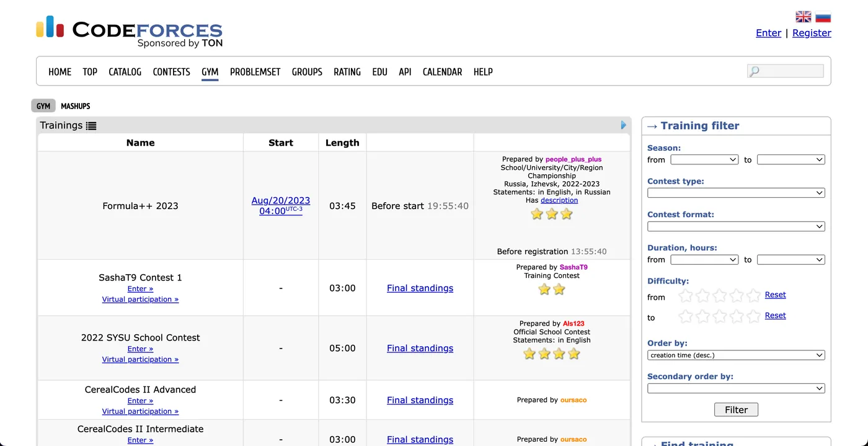The width and height of the screenshot is (868, 446).
Task: Open the CALENDAR menu item
Action: pos(443,72)
